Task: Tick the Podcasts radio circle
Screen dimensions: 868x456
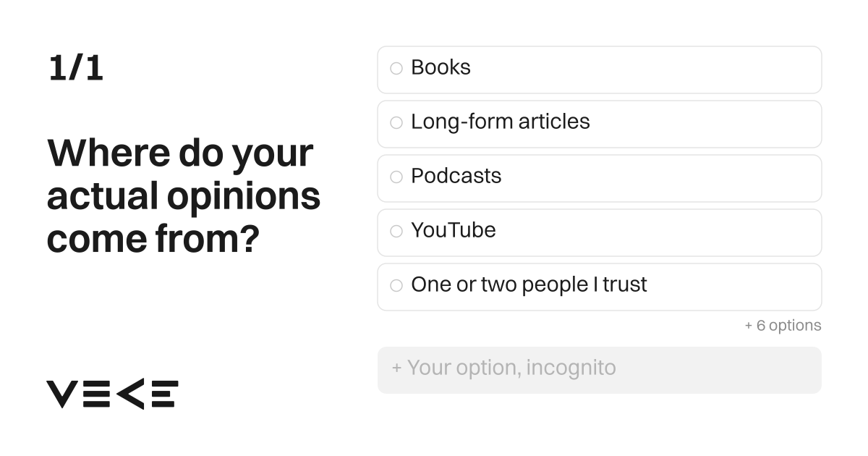Action: [396, 177]
